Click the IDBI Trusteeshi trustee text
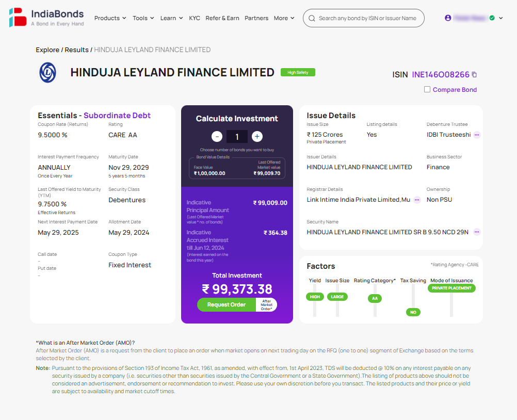 point(449,135)
